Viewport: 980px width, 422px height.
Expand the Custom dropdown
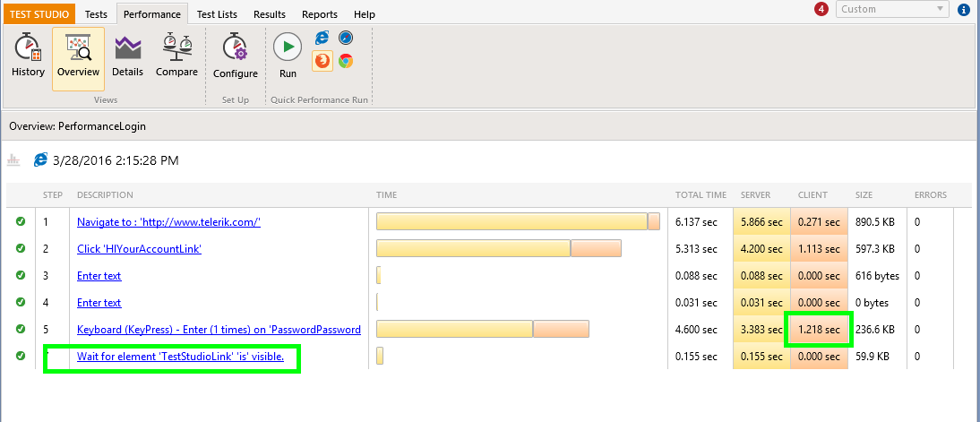892,9
